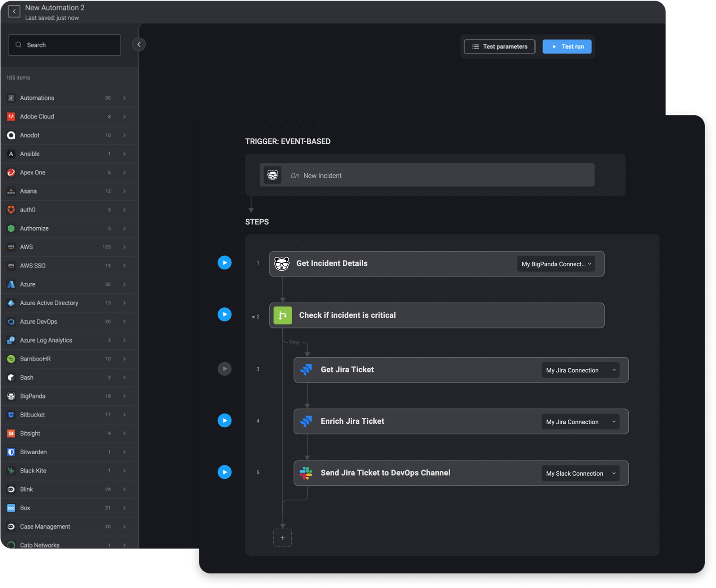Run the Enrich Jira Ticket step
The height and width of the screenshot is (588, 716).
pos(225,420)
